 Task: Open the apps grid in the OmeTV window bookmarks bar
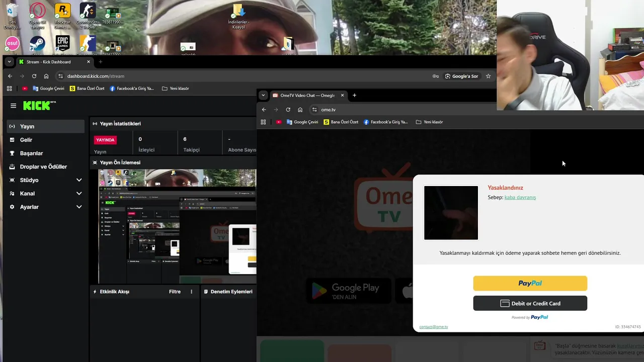(263, 122)
